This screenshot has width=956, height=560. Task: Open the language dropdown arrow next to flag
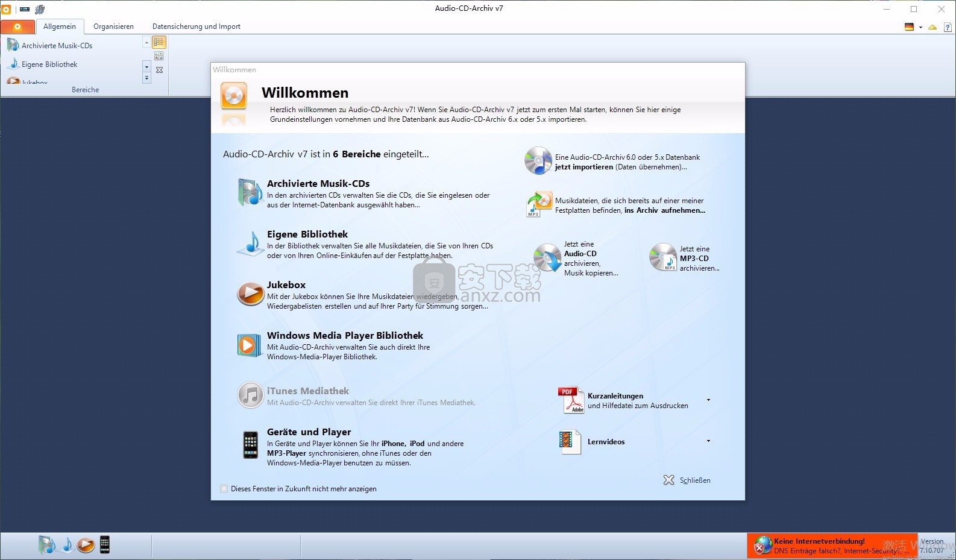tap(920, 27)
